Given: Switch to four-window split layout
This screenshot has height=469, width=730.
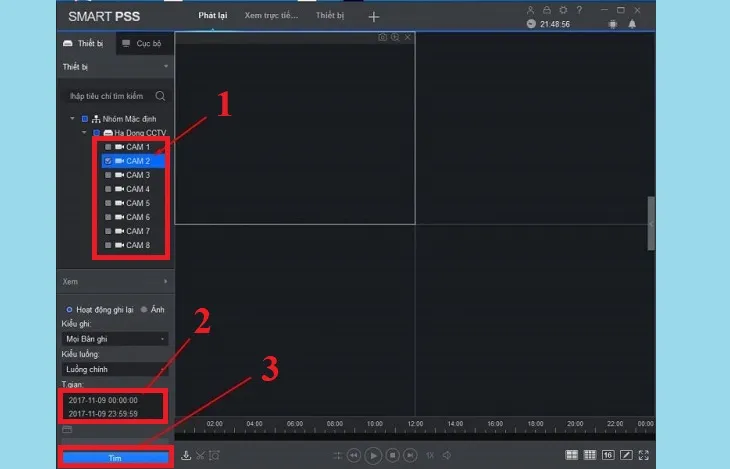Looking at the screenshot, I should click(572, 455).
